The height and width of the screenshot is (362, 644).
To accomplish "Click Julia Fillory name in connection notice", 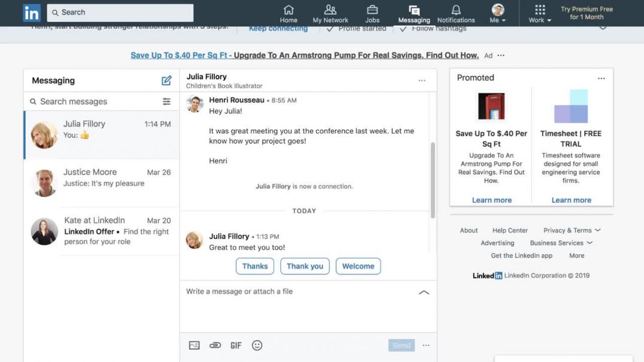I will coord(273,186).
